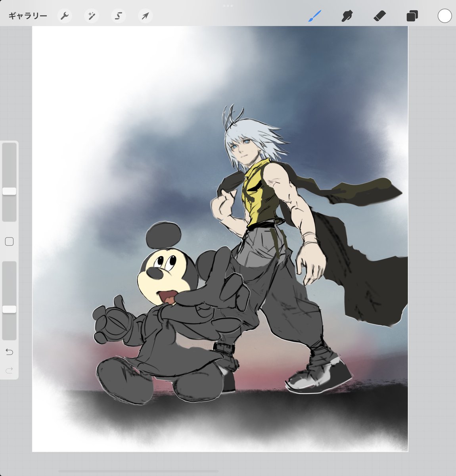Redo the stroke with the forward arrow
456x476 pixels.
pos(9,370)
